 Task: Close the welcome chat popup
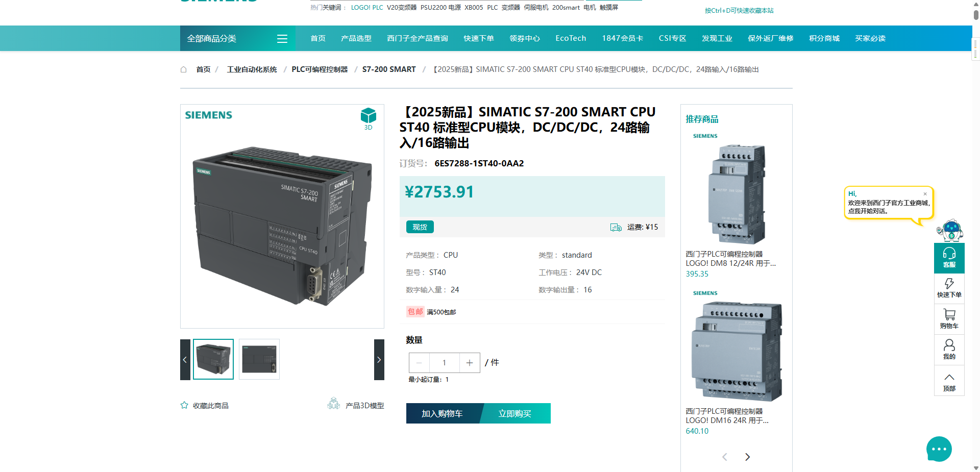point(925,194)
